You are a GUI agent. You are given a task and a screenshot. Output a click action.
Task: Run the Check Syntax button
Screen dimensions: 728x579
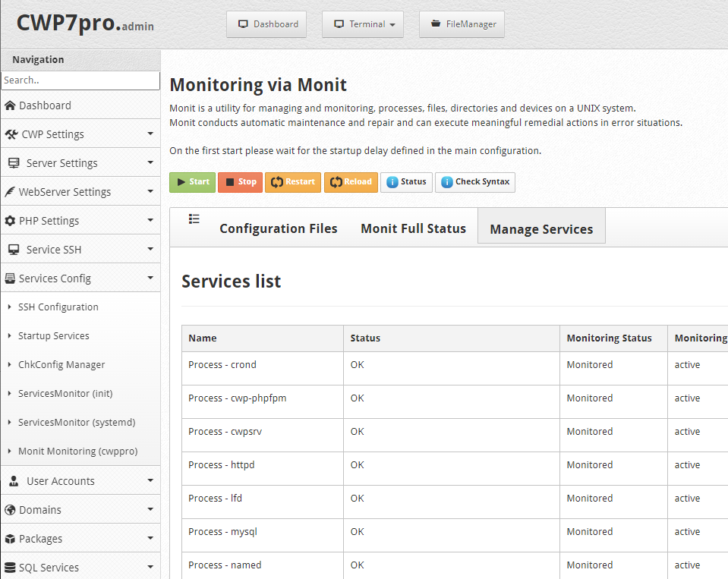click(x=474, y=182)
